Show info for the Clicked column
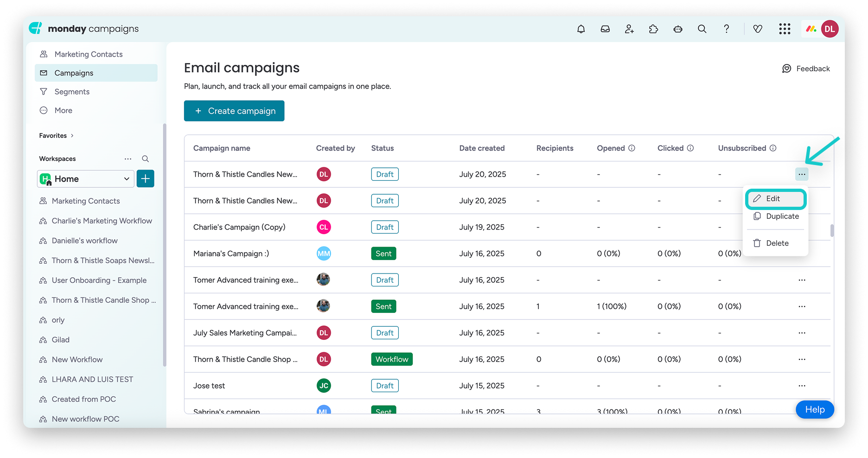Viewport: 868px width, 458px height. coord(690,148)
